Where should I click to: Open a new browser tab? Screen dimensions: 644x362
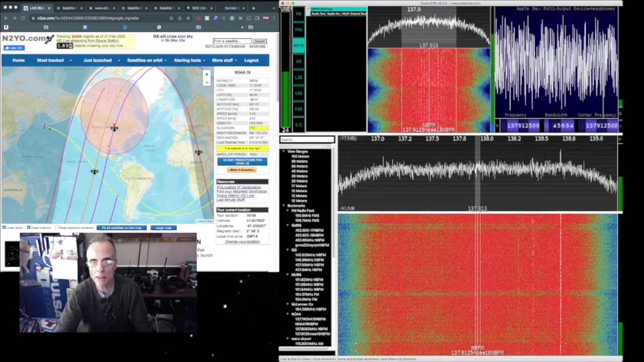253,8
